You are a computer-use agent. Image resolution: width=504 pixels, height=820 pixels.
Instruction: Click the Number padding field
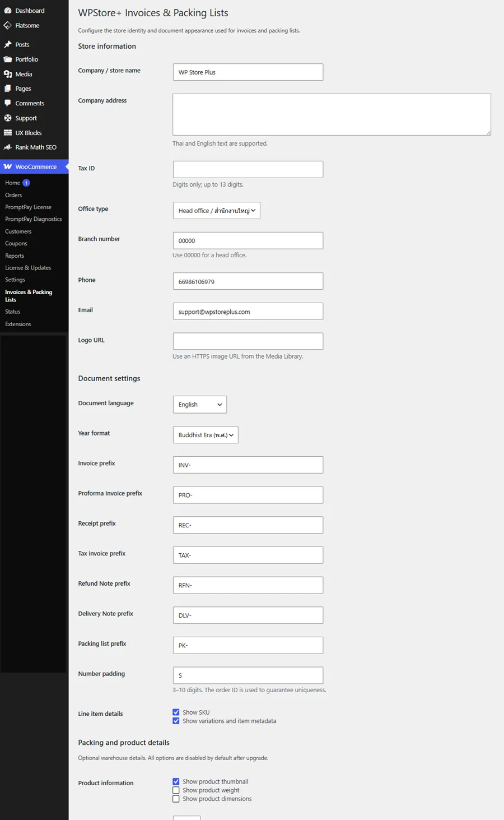point(248,675)
